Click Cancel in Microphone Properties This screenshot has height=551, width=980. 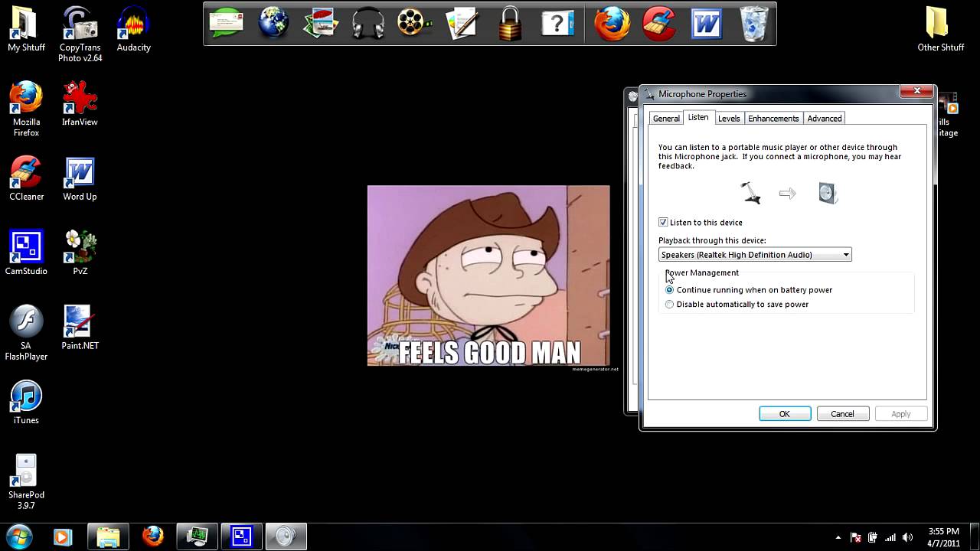click(x=842, y=414)
